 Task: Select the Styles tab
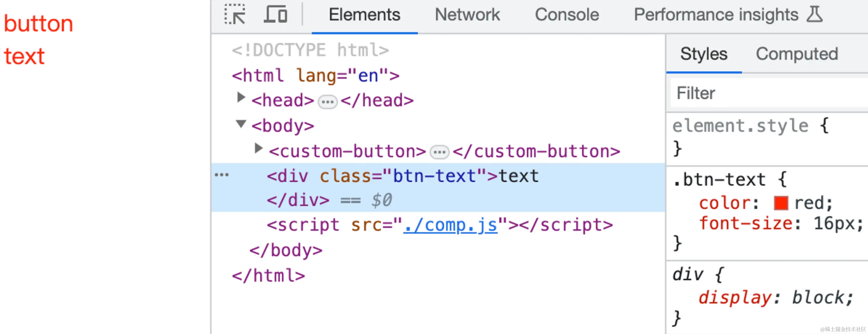[704, 54]
